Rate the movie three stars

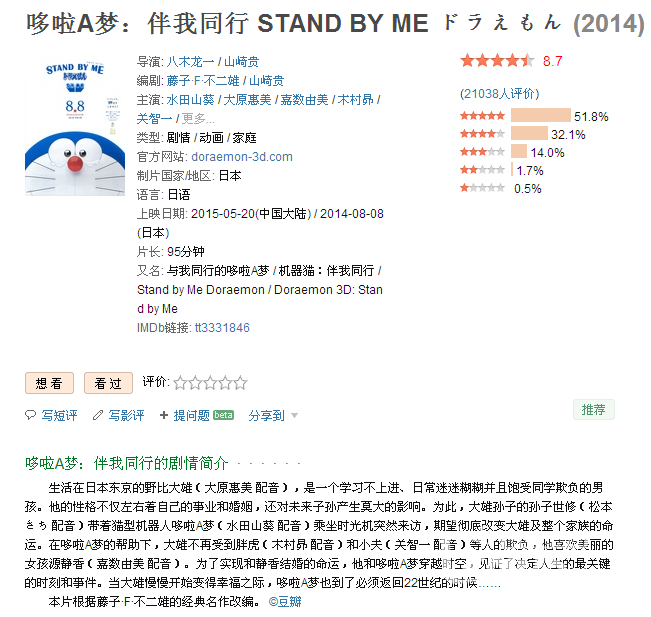pos(210,382)
